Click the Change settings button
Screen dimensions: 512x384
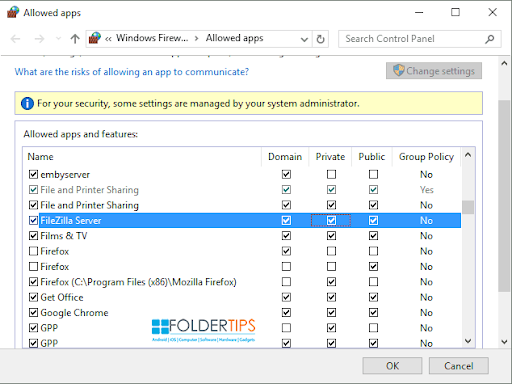coord(434,71)
